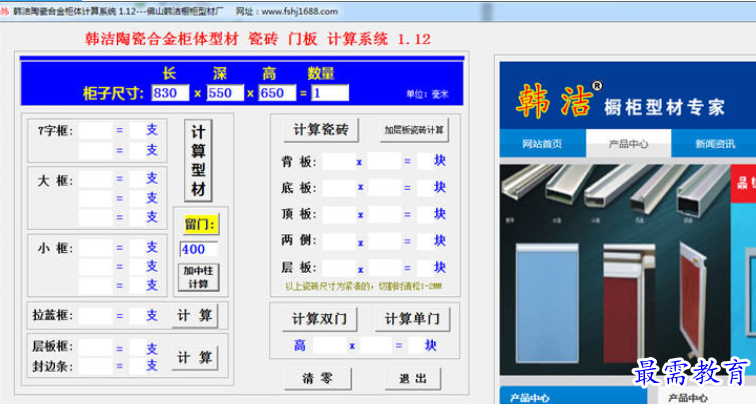Viewport: 756px width, 404px height.
Task: Select 拉盖框 size field
Action: (95, 316)
